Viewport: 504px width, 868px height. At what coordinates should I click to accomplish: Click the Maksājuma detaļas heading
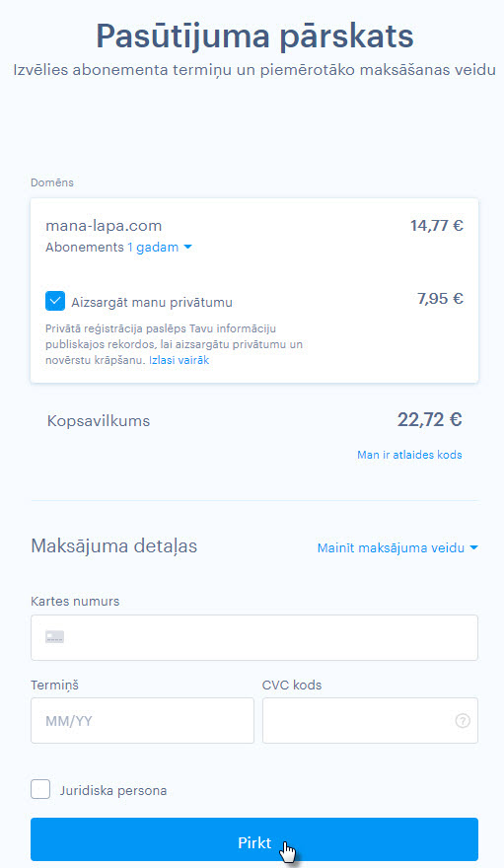coord(114,546)
